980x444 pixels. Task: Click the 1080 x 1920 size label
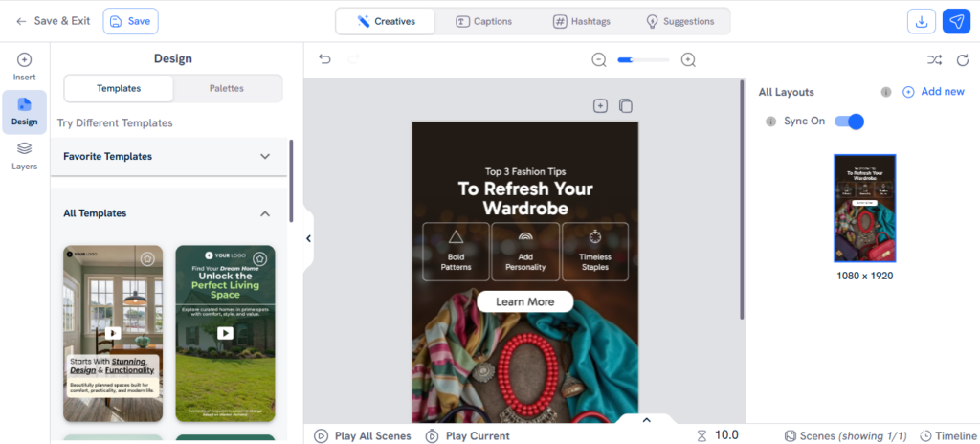point(865,276)
